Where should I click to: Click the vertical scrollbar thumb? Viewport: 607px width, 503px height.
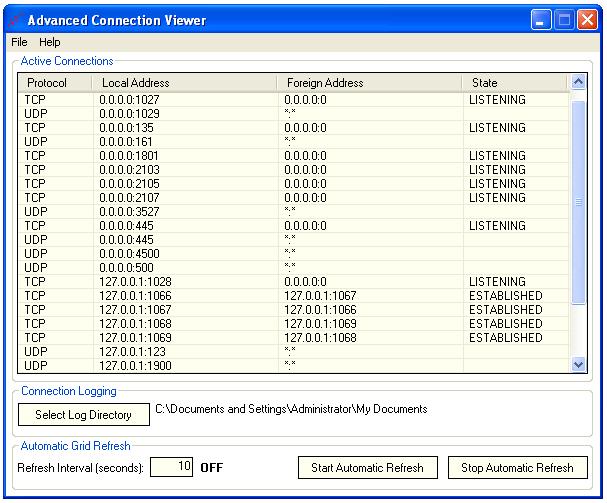coord(578,200)
